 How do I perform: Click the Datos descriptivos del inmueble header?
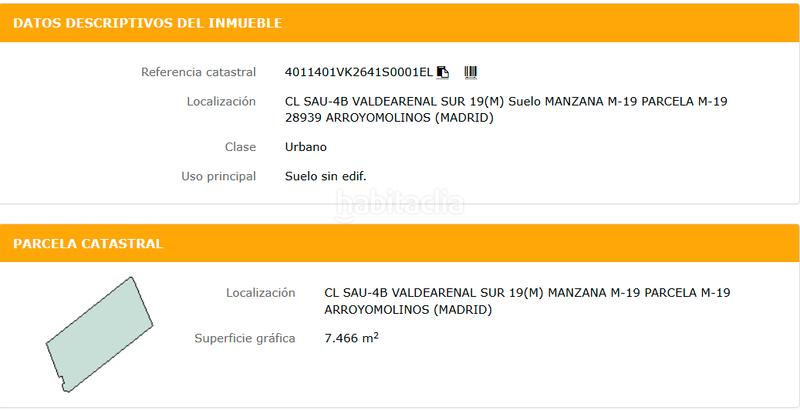pos(147,23)
